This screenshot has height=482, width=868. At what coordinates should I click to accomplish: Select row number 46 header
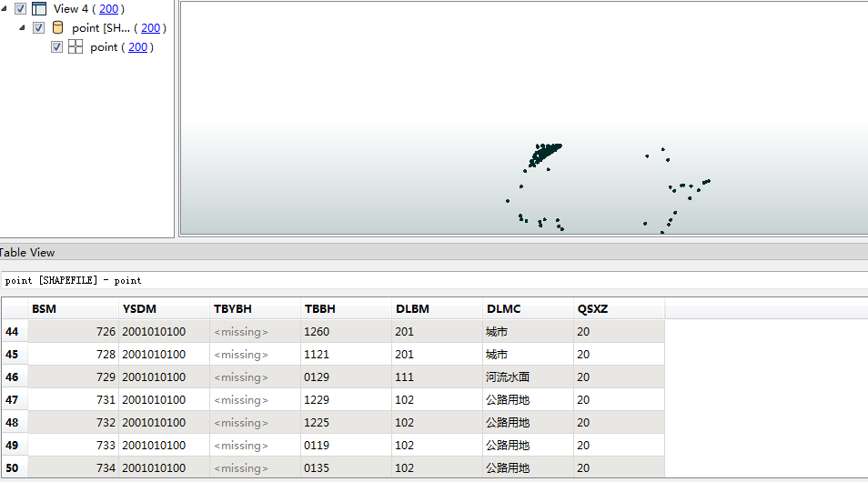15,377
